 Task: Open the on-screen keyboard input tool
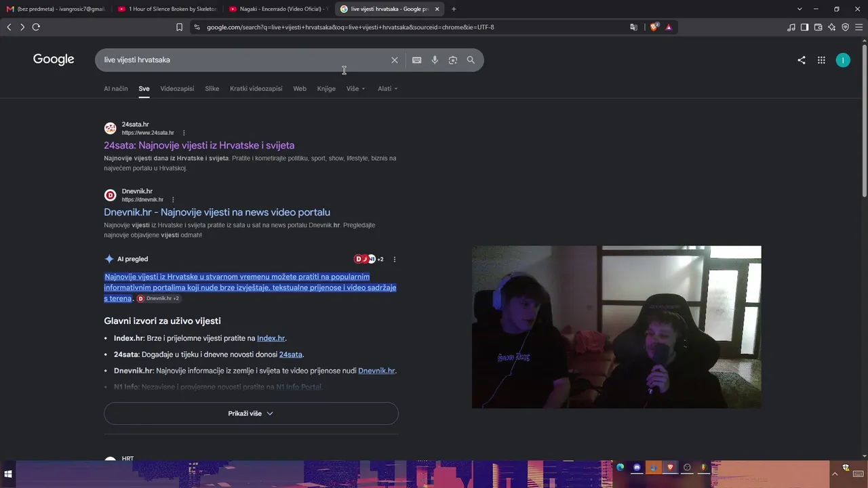pyautogui.click(x=417, y=60)
